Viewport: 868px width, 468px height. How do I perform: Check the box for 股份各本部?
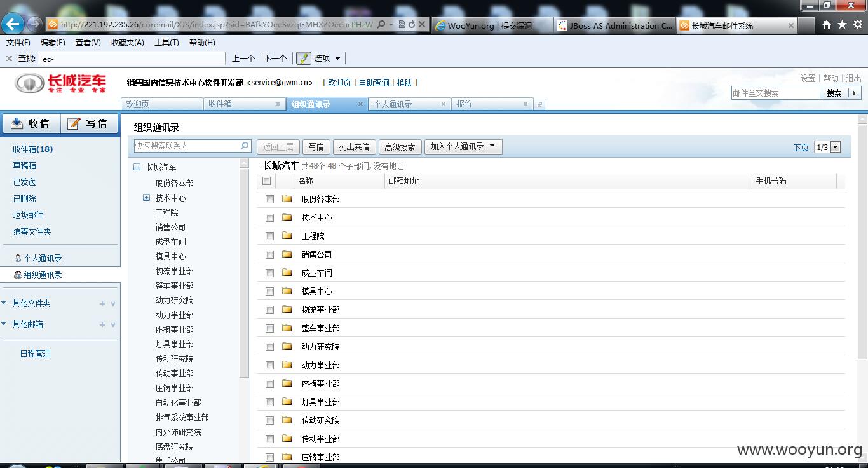tap(269, 200)
